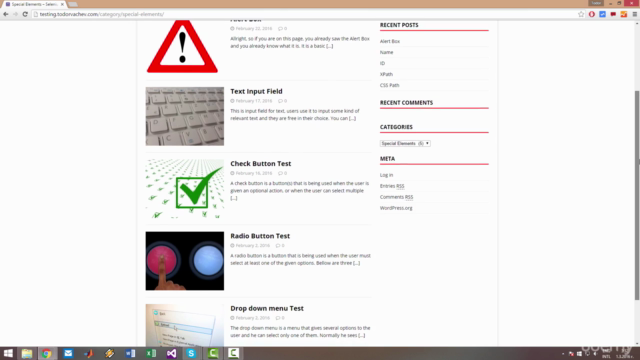Image resolution: width=640 pixels, height=360 pixels.
Task: Click the February 17, 2016 post date
Action: 253,101
